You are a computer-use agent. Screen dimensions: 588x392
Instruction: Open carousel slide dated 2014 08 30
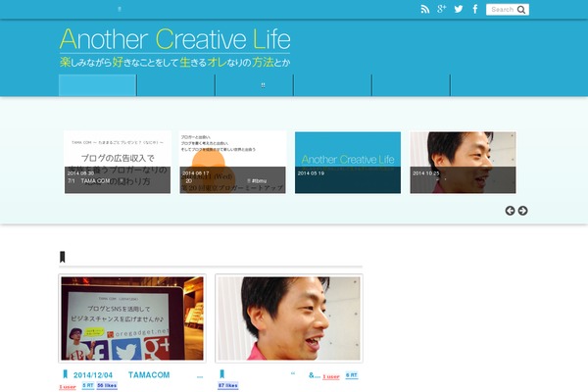coord(118,162)
